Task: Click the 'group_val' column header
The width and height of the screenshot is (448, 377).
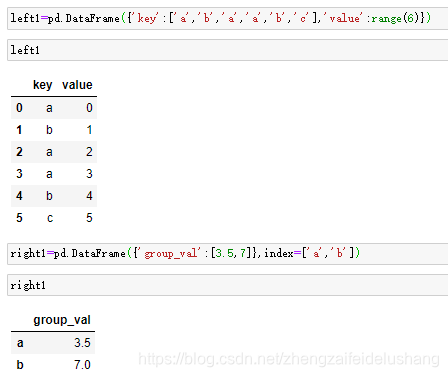Action: pos(62,320)
